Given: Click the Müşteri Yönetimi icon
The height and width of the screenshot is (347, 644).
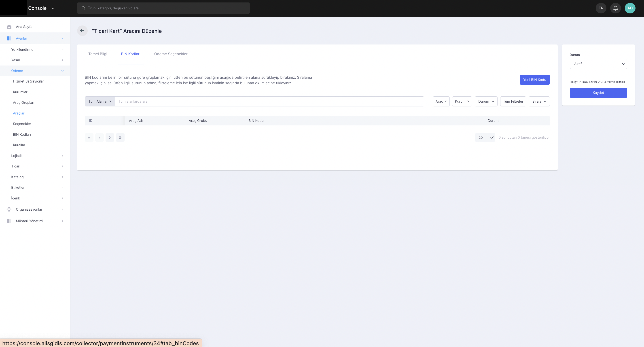Looking at the screenshot, I should point(9,221).
